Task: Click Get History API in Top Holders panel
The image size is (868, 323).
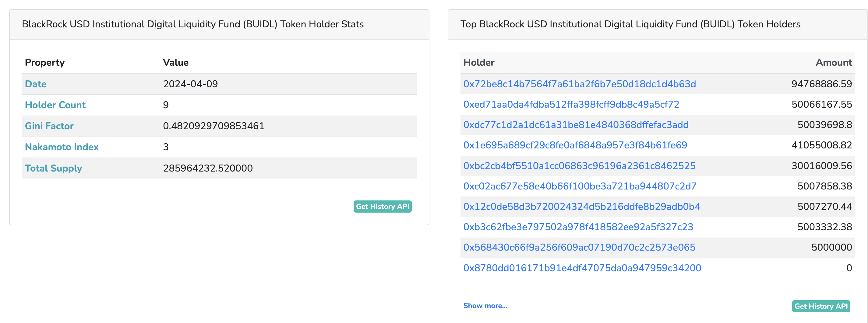Action: tap(821, 306)
